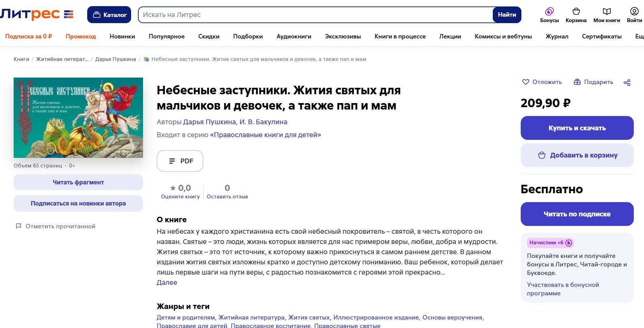This screenshot has width=644, height=328.
Task: Open the Аудиокниги section
Action: (294, 36)
